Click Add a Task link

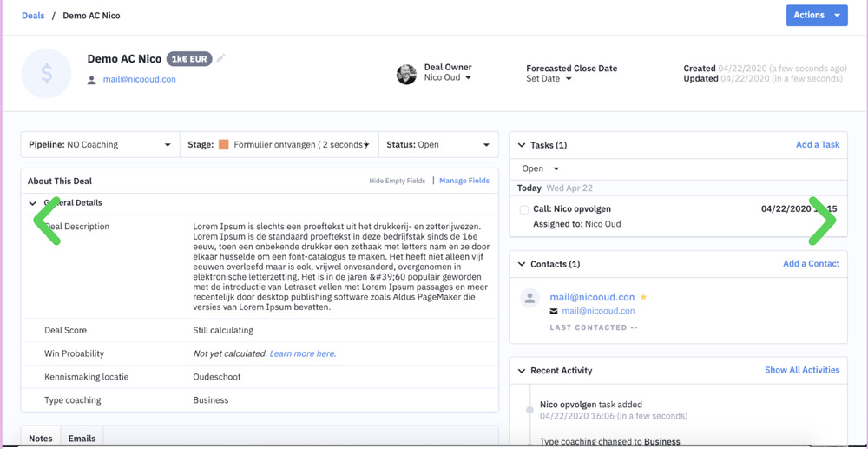[818, 144]
